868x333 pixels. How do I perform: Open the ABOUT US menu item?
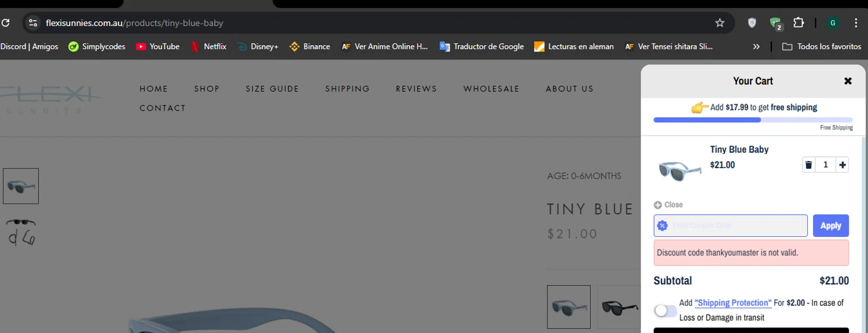click(x=569, y=89)
